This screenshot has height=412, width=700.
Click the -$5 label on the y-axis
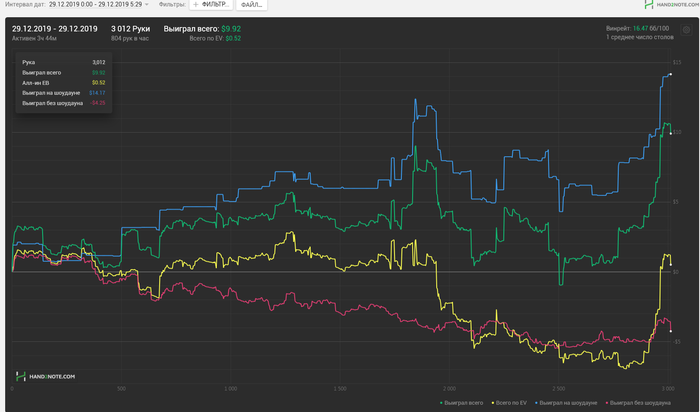677,341
